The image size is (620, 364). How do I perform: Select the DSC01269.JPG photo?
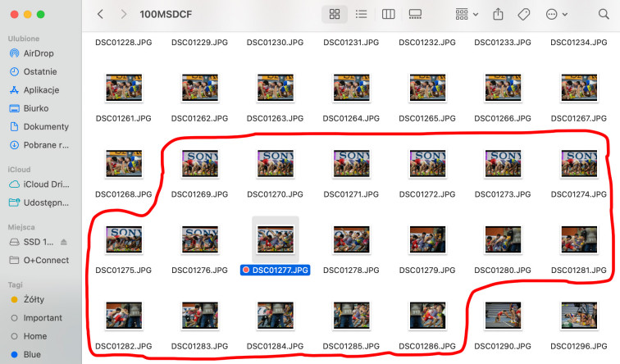pyautogui.click(x=199, y=164)
